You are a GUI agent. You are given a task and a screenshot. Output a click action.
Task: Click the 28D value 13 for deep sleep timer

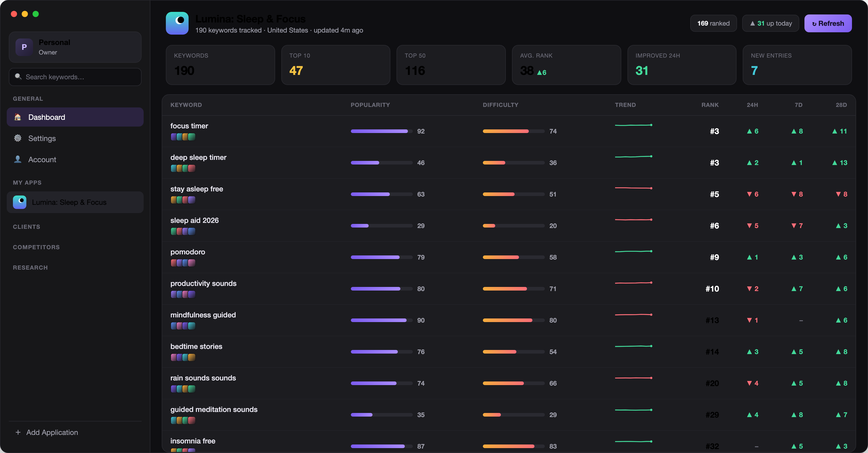pos(839,163)
